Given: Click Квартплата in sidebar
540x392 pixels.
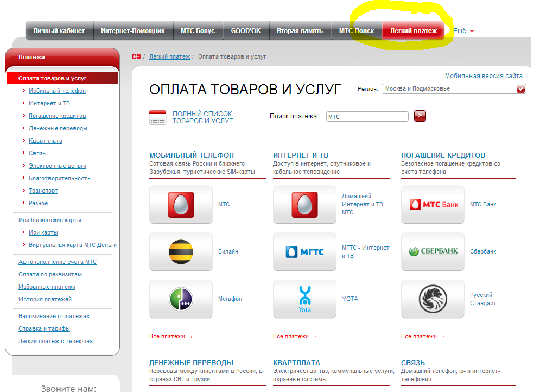Looking at the screenshot, I should [46, 141].
